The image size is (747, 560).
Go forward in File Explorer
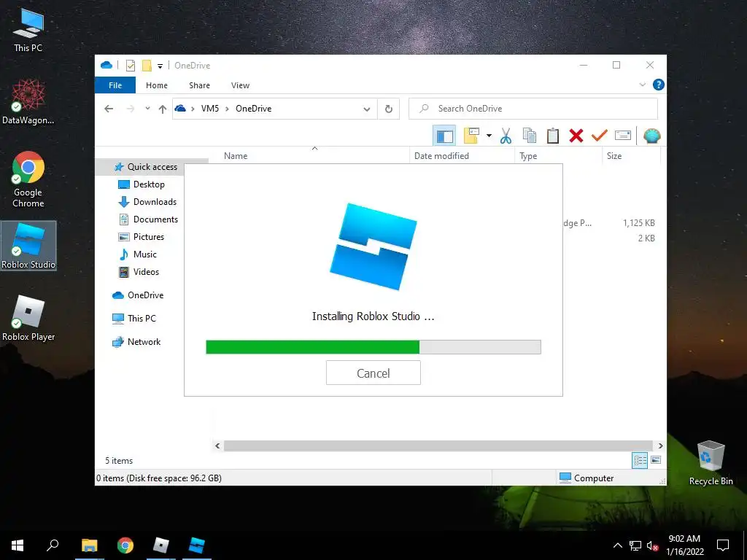click(130, 109)
